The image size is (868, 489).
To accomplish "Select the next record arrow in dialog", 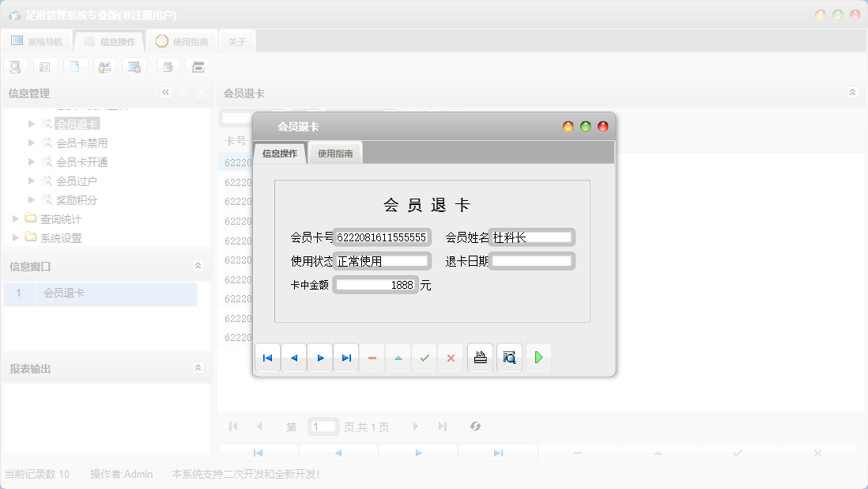I will 320,357.
